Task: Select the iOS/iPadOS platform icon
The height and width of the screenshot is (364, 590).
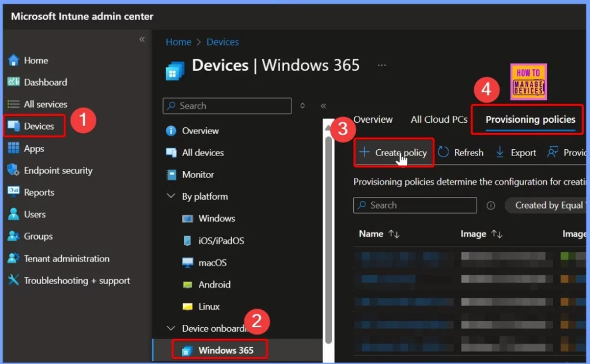Action: coord(187,240)
